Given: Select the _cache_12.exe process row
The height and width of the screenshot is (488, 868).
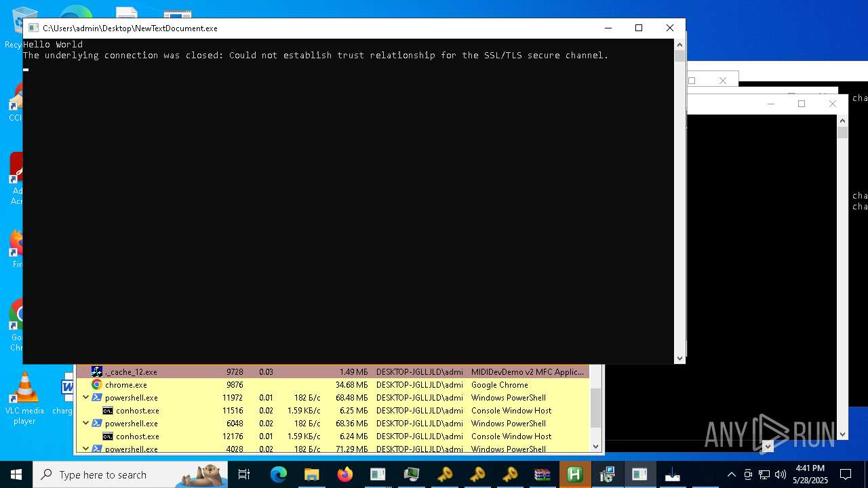Looking at the screenshot, I should click(332, 371).
